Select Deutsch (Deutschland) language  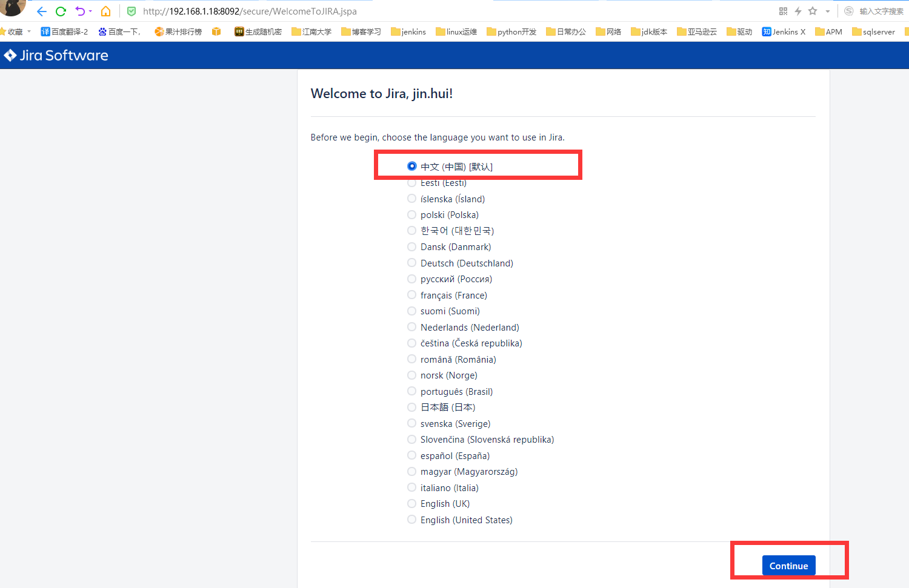pos(412,263)
